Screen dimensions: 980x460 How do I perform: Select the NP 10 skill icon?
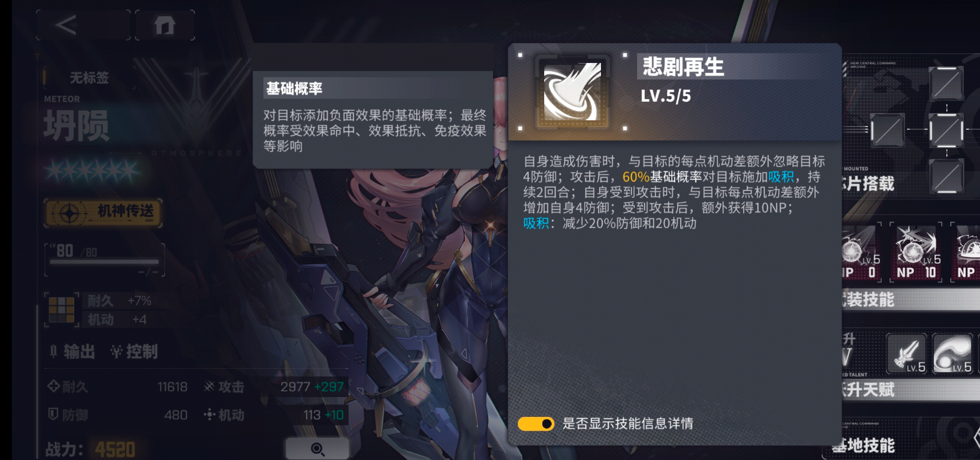(916, 252)
